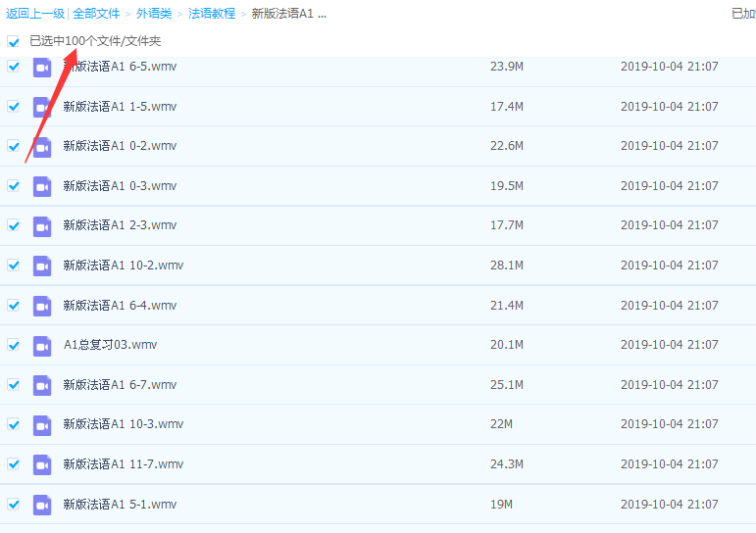The width and height of the screenshot is (756, 533).
Task: Click video icon for 新版法语A1 10-2.wmv
Action: pyautogui.click(x=42, y=266)
